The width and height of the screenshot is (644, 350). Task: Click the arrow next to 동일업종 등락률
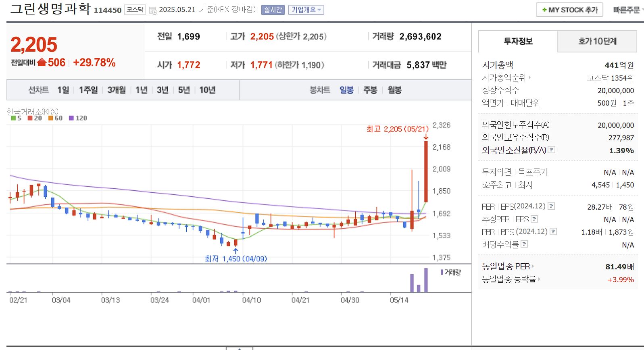click(539, 279)
